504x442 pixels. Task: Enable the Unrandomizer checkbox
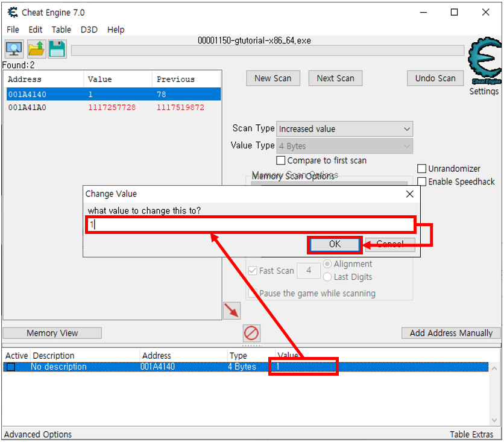[x=421, y=168]
